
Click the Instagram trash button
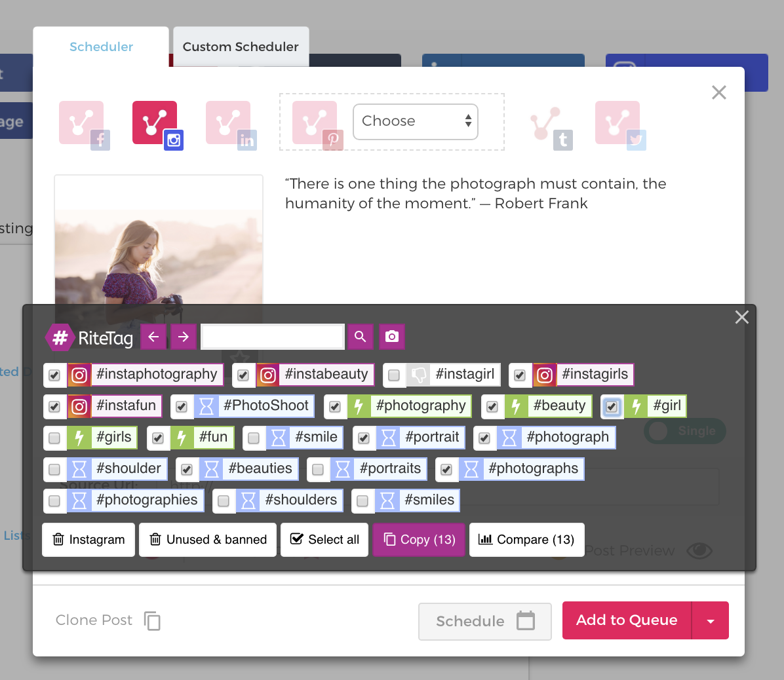tap(88, 540)
